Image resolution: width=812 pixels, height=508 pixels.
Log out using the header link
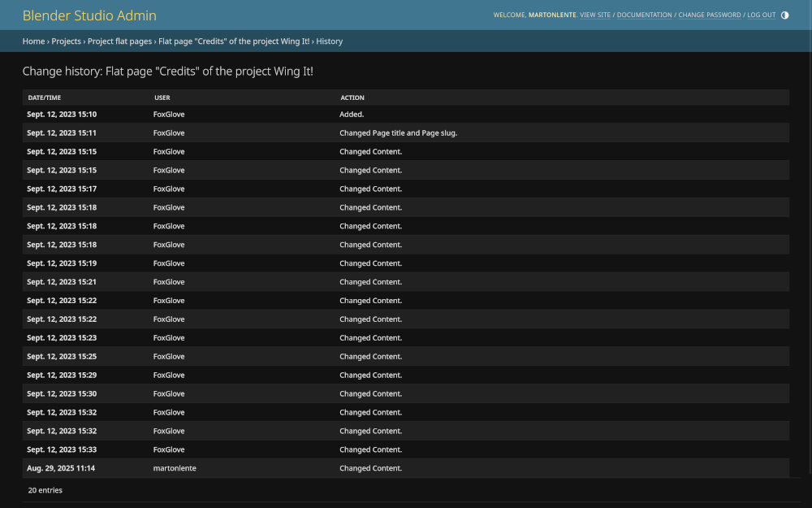click(x=761, y=15)
